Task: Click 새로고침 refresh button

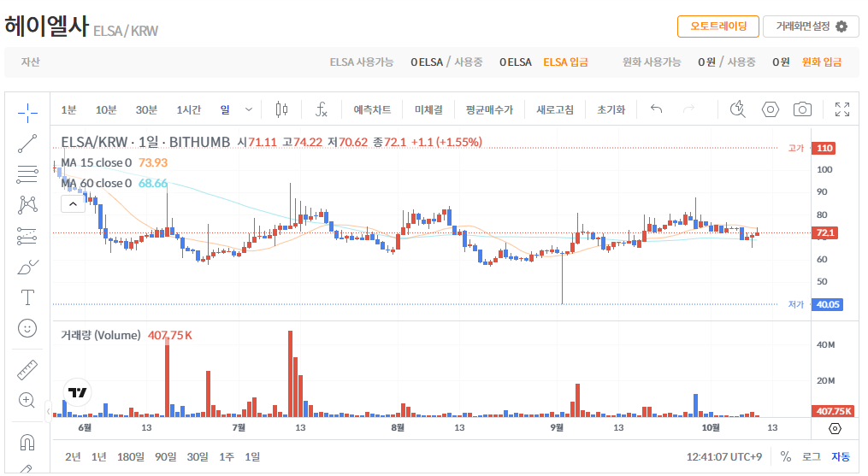Action: pos(555,109)
